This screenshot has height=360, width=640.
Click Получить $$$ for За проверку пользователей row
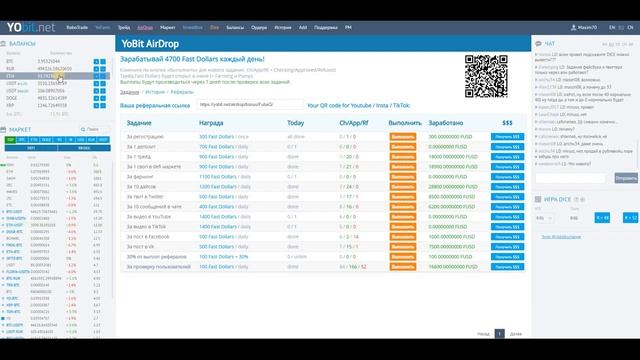pyautogui.click(x=507, y=267)
